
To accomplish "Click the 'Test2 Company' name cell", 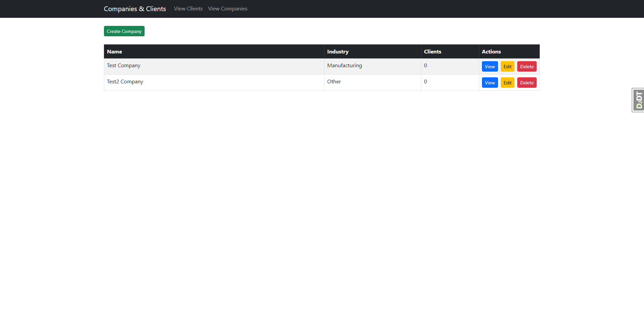I will pyautogui.click(x=214, y=83).
